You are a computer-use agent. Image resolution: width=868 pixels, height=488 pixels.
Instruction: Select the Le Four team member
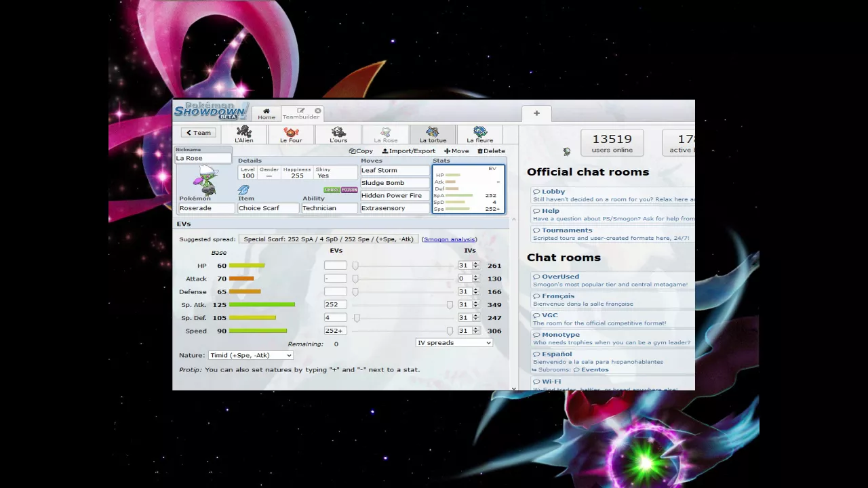[291, 135]
